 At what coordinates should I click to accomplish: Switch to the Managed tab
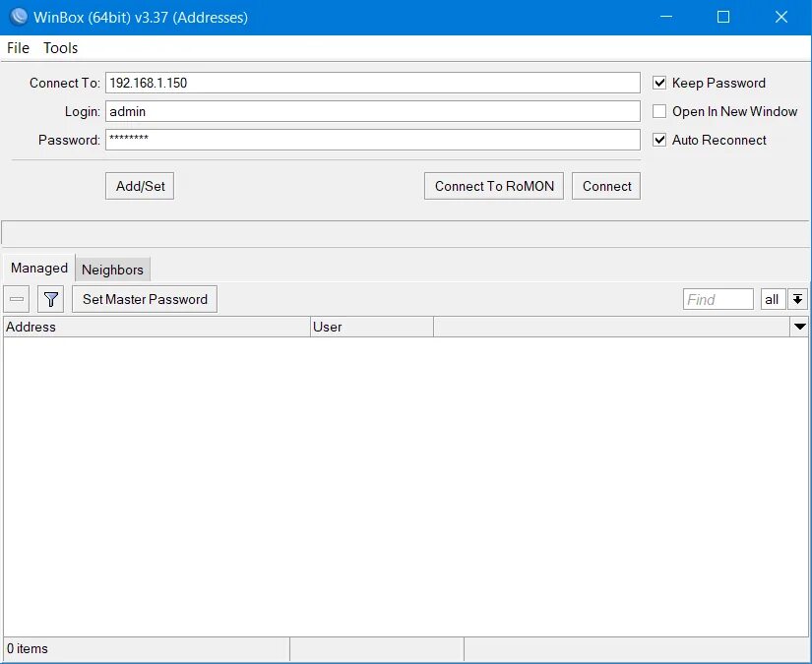pos(39,269)
